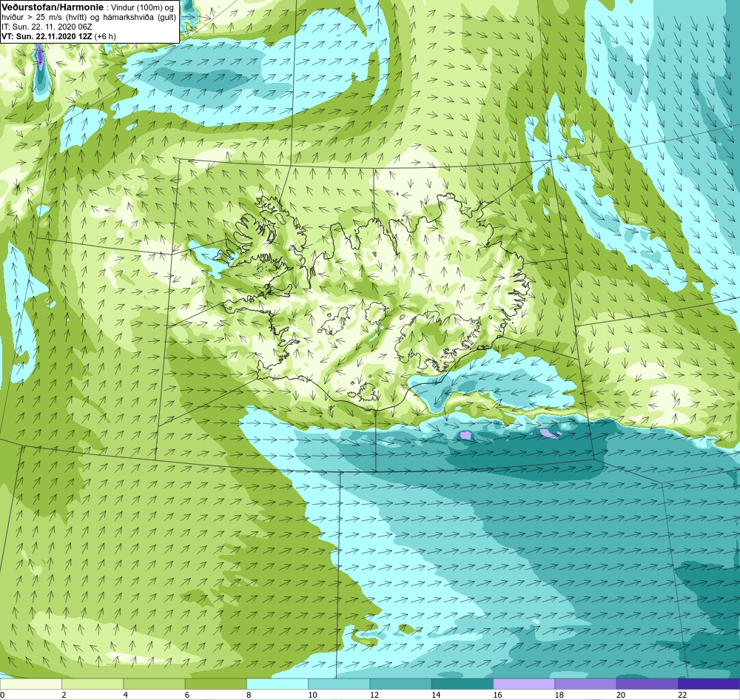
Task: Click the 6–8 m/s dark green legend swatch
Action: tap(215, 684)
